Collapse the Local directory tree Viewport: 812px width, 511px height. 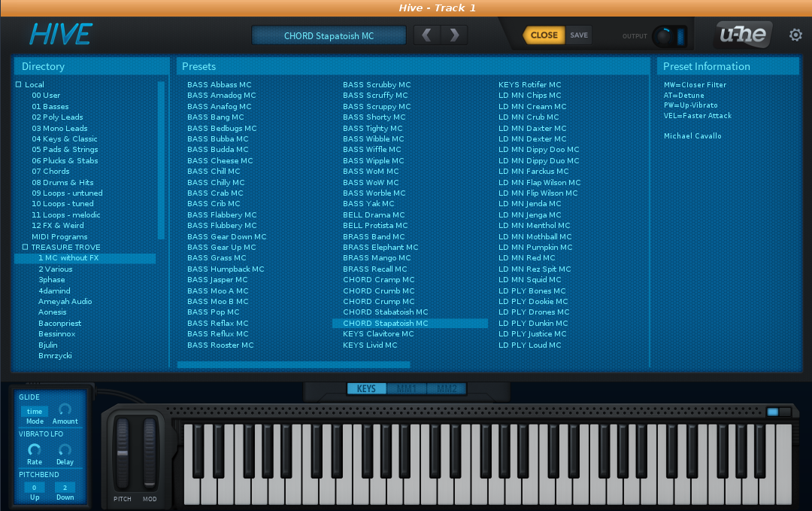(x=19, y=84)
